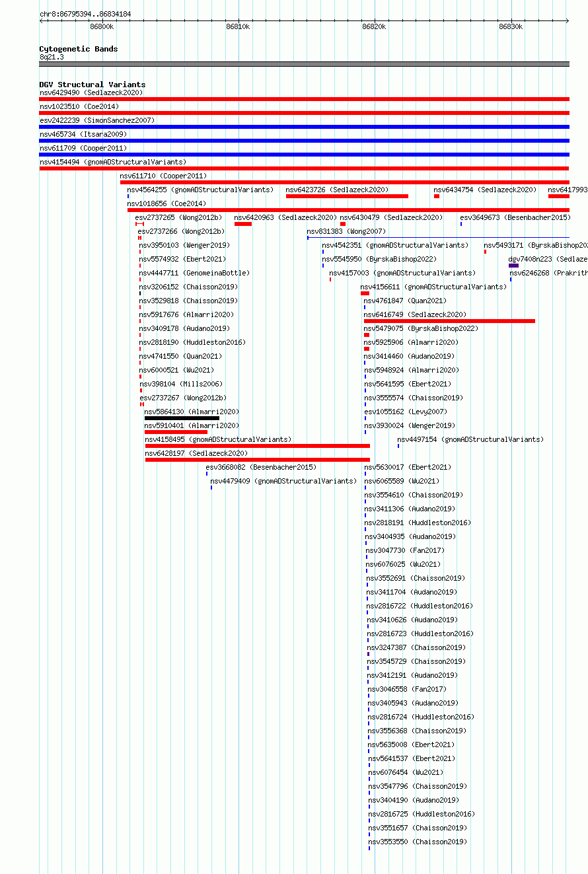Click the nsv6429490 (Sedlazeck2020) variant label
This screenshot has width=588, height=874.
click(91, 93)
